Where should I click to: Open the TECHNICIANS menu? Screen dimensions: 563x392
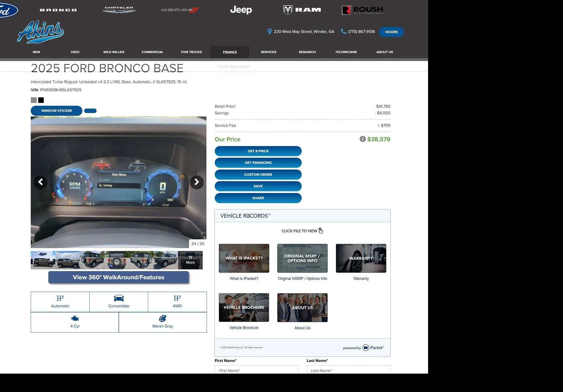(346, 52)
